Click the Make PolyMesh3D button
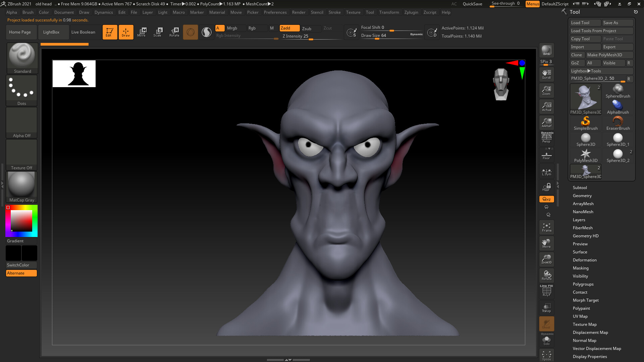Screen dimensions: 644x362 (x=610, y=55)
